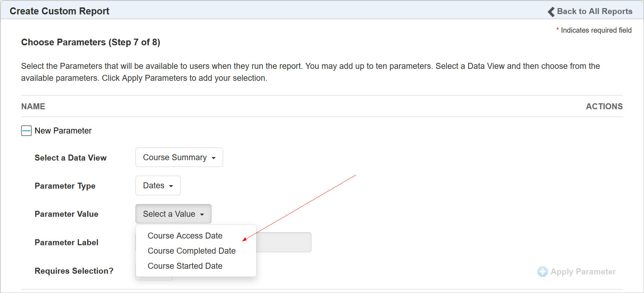Click the caret arrow next to Dates
This screenshot has height=293, width=644.
pos(171,186)
